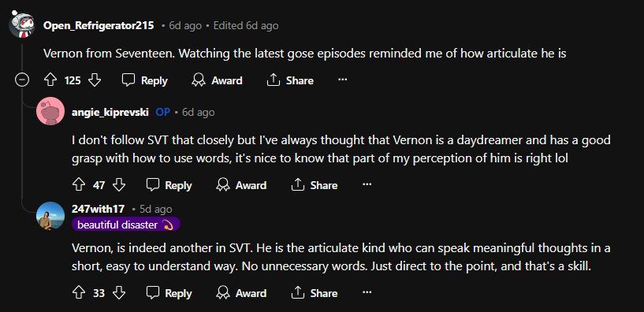
Task: Upvote angie_kiprevski's reply with 47 points
Action: click(x=79, y=185)
